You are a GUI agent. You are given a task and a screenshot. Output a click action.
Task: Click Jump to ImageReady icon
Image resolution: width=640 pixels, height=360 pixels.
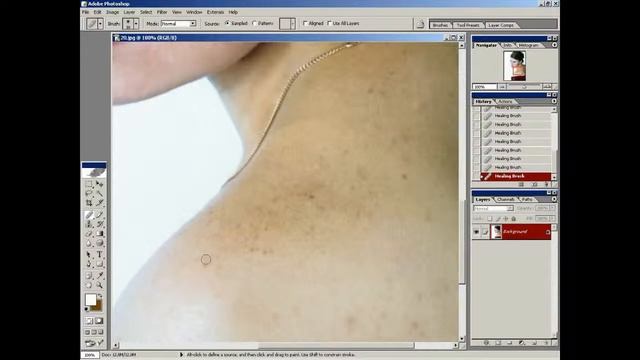(94, 343)
